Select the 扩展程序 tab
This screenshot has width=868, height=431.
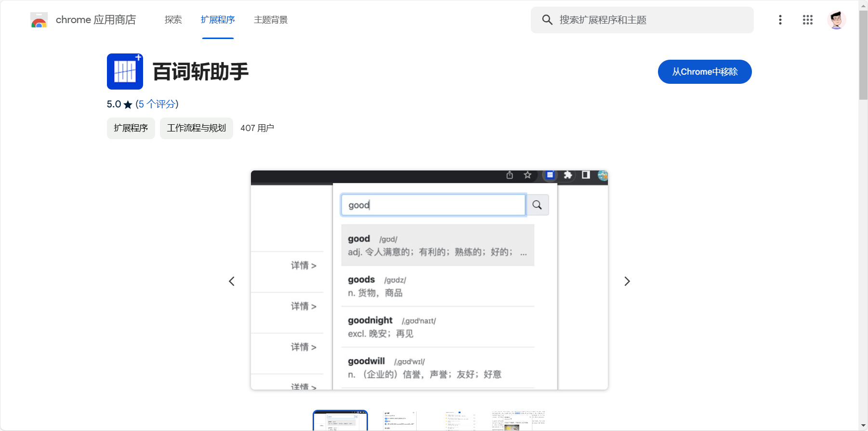[218, 20]
